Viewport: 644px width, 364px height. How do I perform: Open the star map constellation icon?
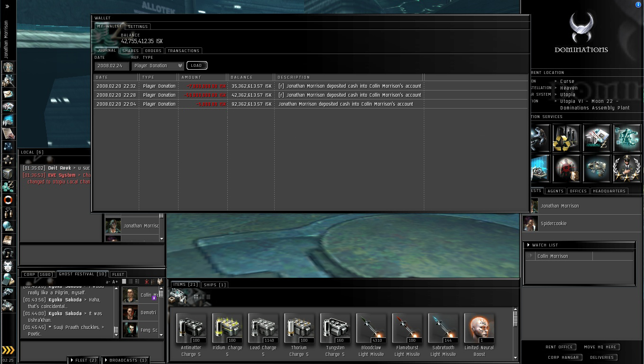[x=8, y=147]
